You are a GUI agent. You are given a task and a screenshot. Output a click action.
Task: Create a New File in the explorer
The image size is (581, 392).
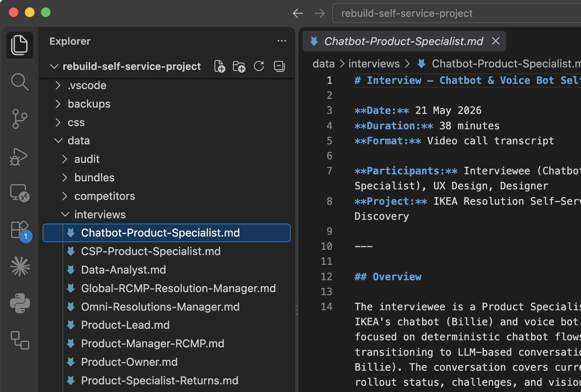(220, 66)
